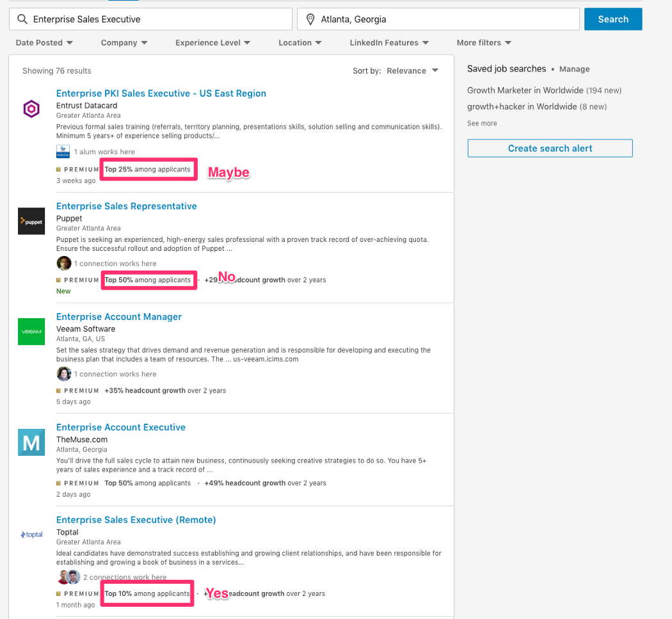Click '1 alum works here' text
Screen dimensions: 672x619
point(104,152)
